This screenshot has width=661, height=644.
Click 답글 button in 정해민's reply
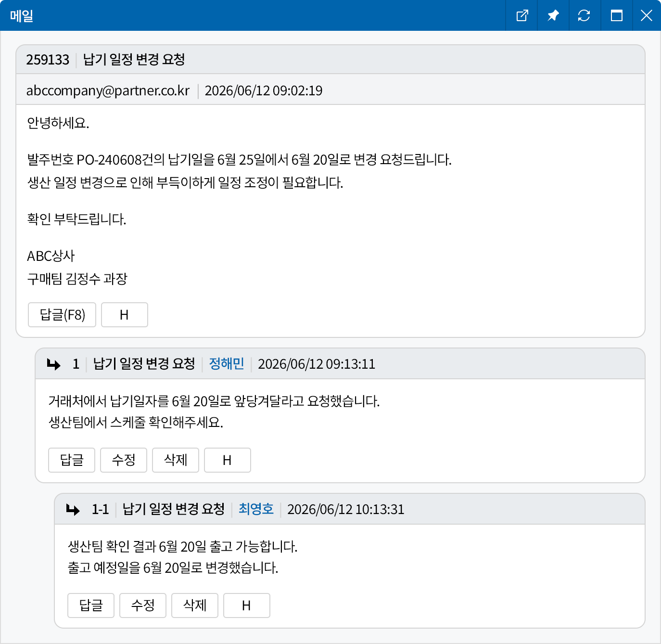coord(72,460)
